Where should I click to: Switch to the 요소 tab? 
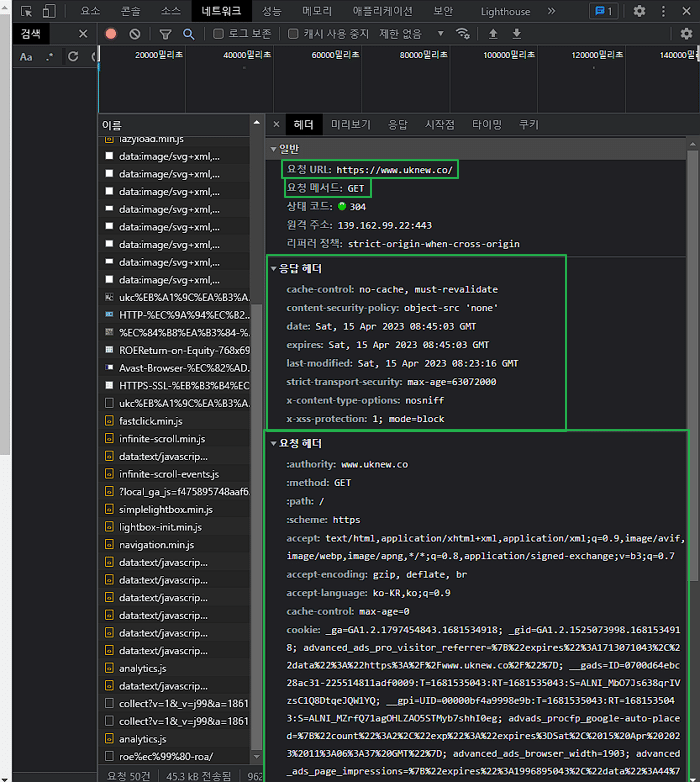click(90, 11)
